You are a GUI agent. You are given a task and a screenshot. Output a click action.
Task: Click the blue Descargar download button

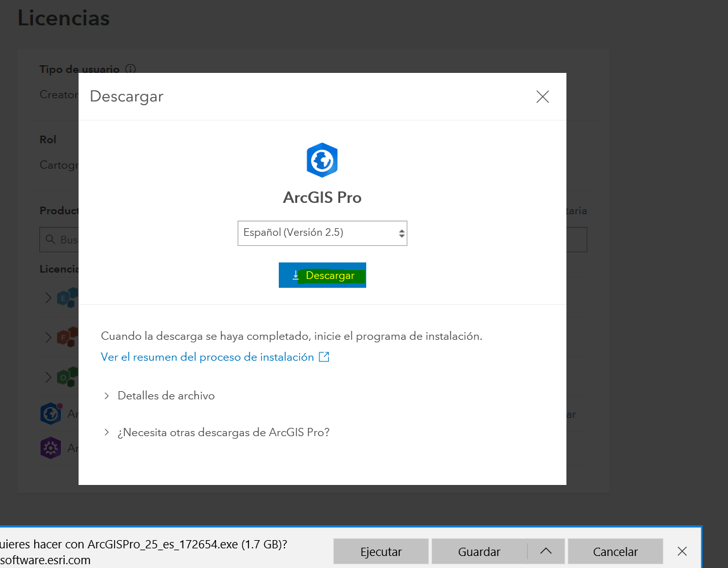point(322,275)
